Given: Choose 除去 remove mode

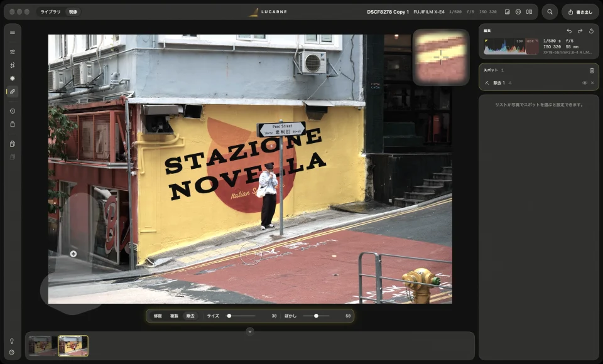Looking at the screenshot, I should point(190,316).
